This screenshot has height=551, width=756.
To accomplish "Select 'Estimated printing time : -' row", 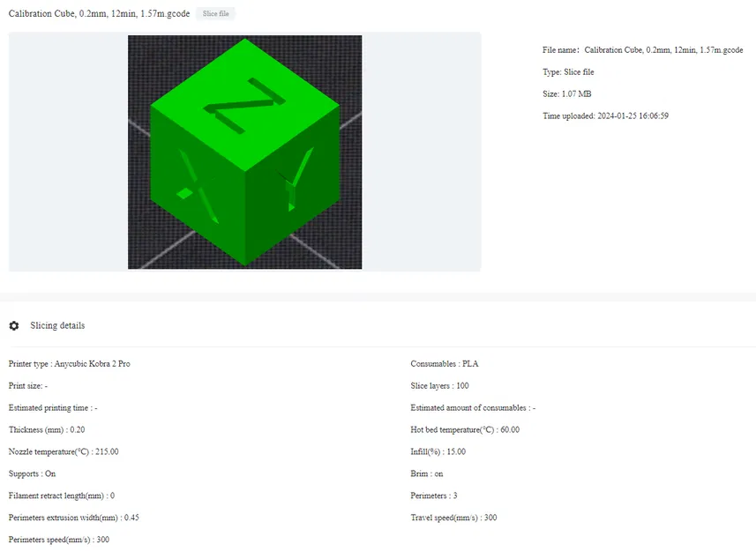I will [x=53, y=408].
